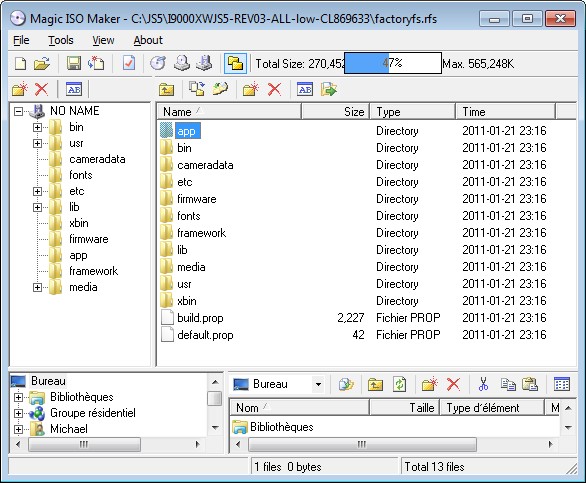Extract files with the green arrow folder icon
This screenshot has width=586, height=483.
pyautogui.click(x=329, y=89)
